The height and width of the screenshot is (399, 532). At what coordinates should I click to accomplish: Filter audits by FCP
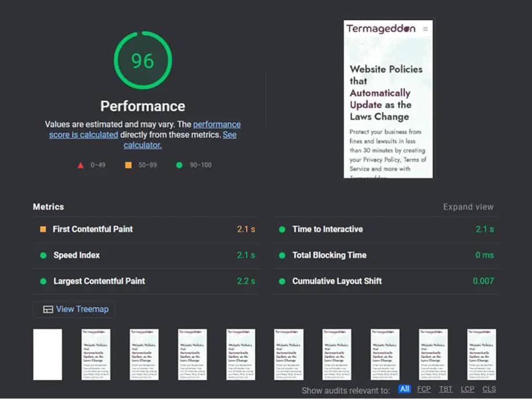point(424,389)
